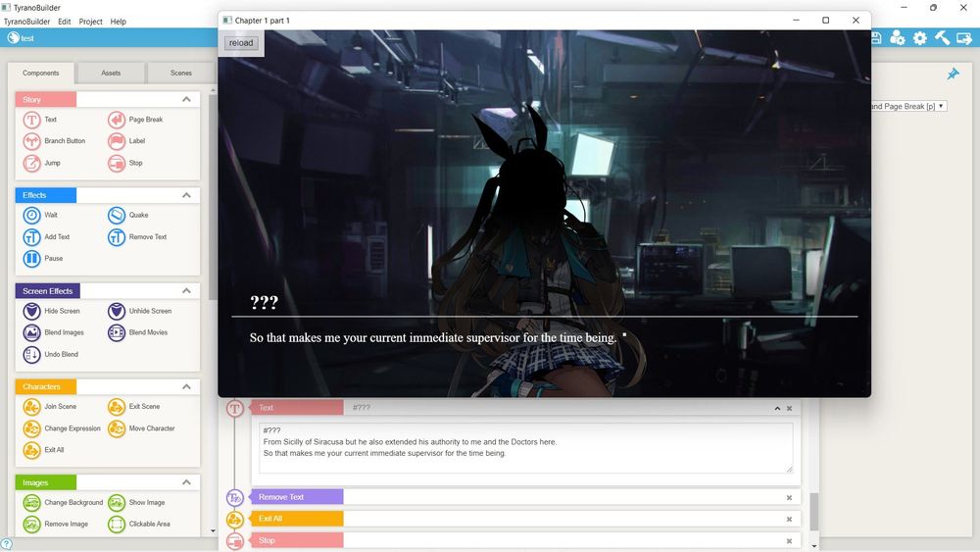The width and height of the screenshot is (980, 552).
Task: Select the Change Expression component
Action: click(62, 428)
